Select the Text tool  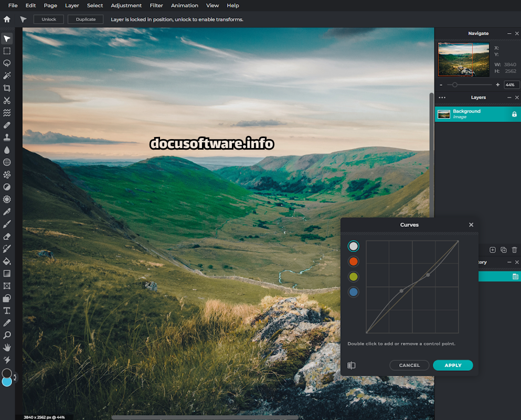[7, 311]
